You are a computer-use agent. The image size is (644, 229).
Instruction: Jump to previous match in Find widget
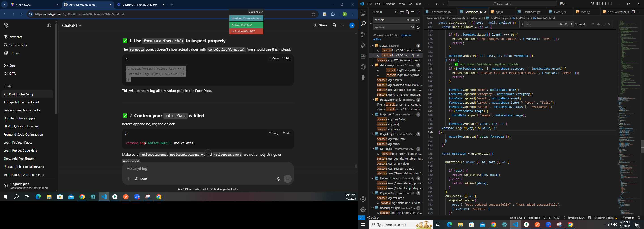click(593, 24)
